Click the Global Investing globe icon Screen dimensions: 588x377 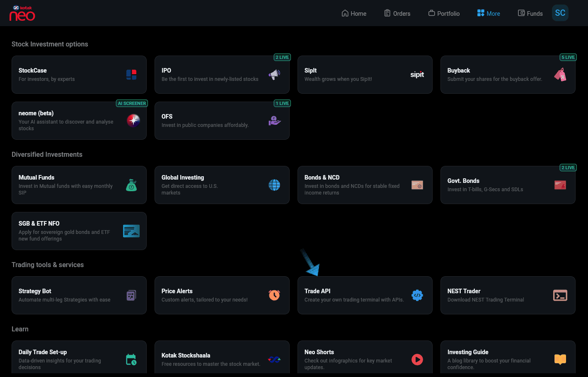(274, 185)
